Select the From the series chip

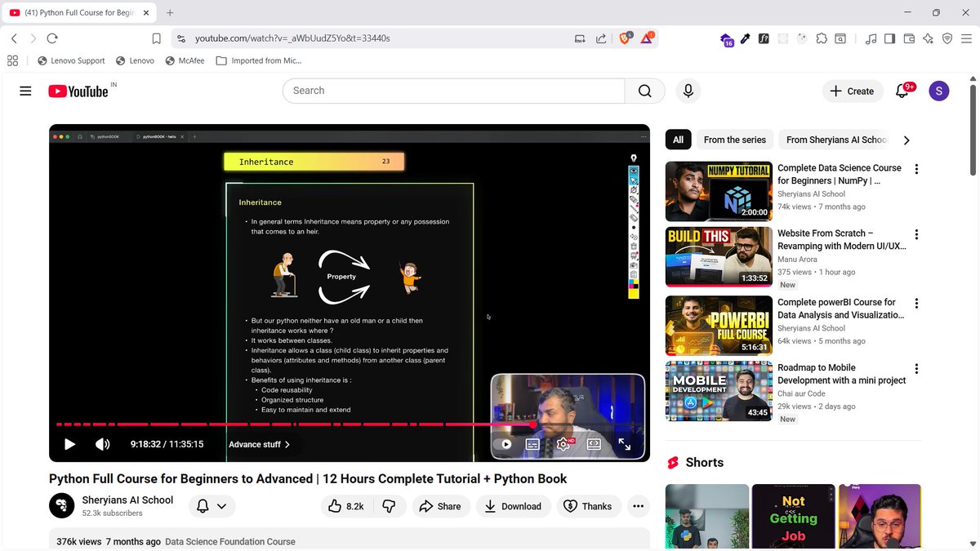[x=735, y=140]
